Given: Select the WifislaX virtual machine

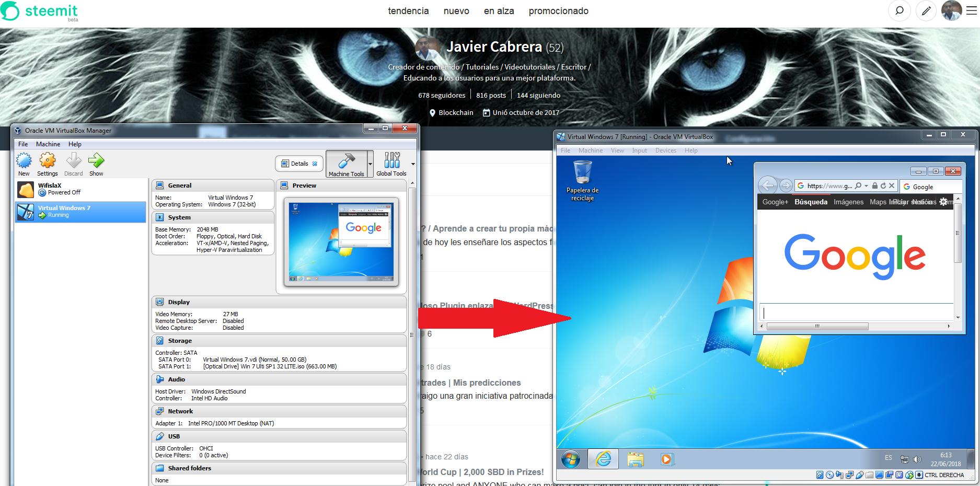Looking at the screenshot, I should [80, 189].
